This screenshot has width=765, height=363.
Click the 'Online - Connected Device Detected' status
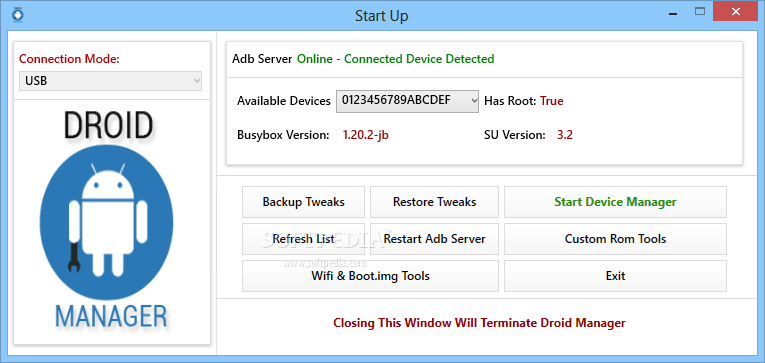click(396, 59)
